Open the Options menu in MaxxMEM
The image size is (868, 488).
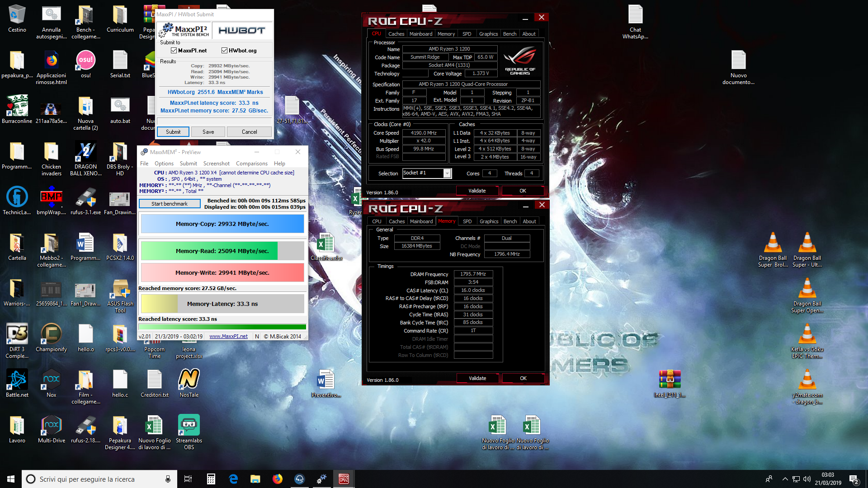point(164,164)
